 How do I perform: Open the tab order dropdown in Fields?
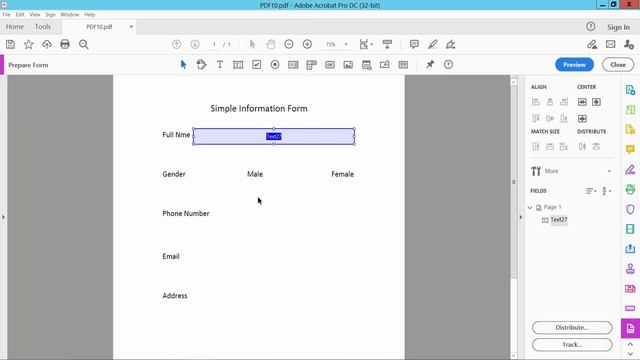[x=607, y=191]
